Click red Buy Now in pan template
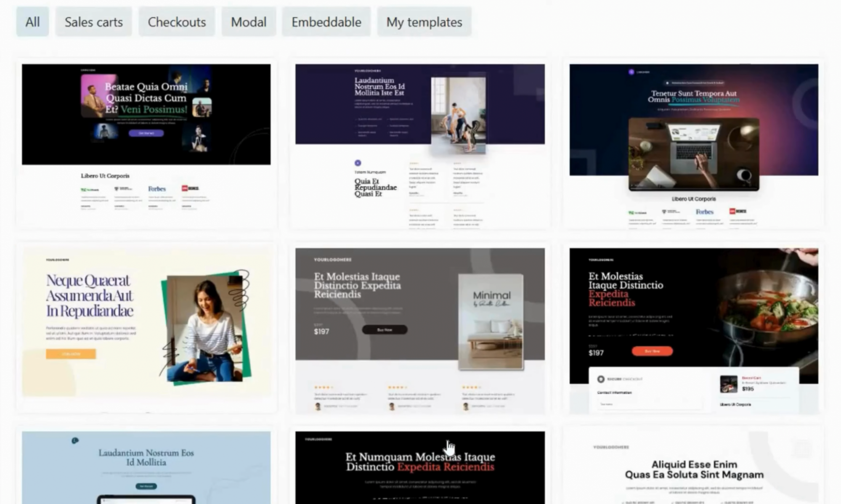Image resolution: width=841 pixels, height=504 pixels. pos(652,351)
